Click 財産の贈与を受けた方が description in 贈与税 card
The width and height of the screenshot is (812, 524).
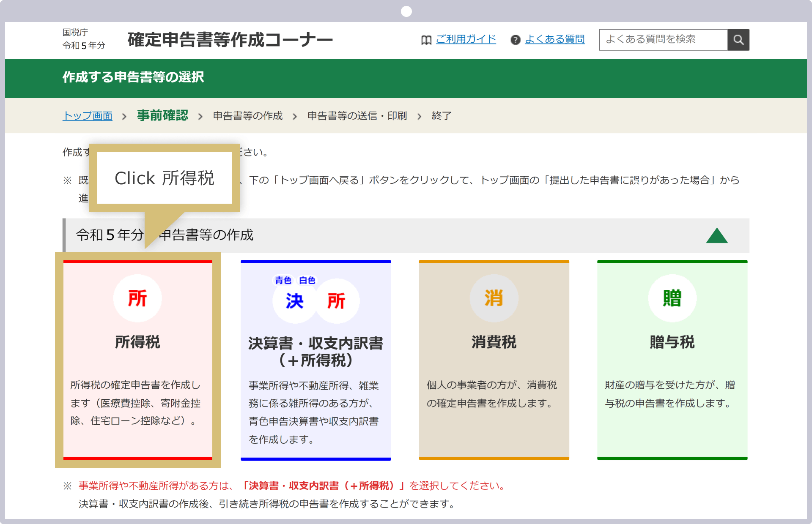[670, 394]
